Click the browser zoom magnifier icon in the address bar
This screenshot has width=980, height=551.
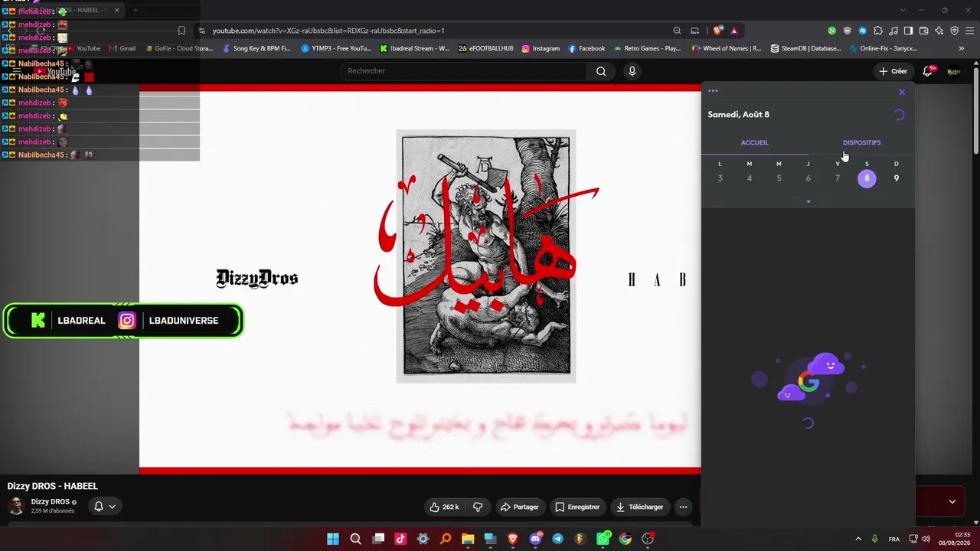[677, 31]
